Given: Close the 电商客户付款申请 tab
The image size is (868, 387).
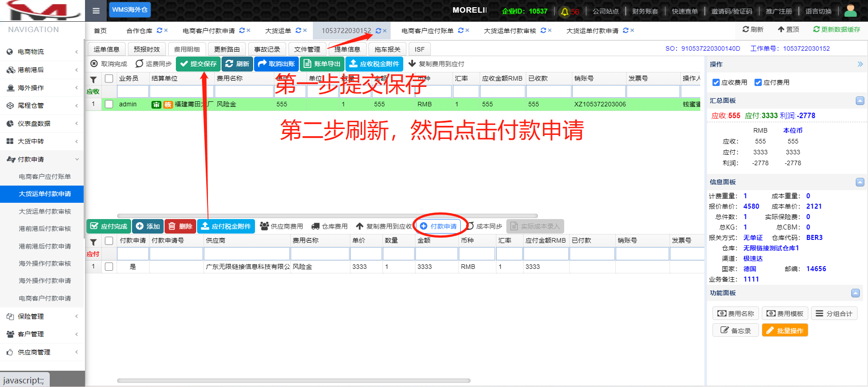Looking at the screenshot, I should (248, 30).
